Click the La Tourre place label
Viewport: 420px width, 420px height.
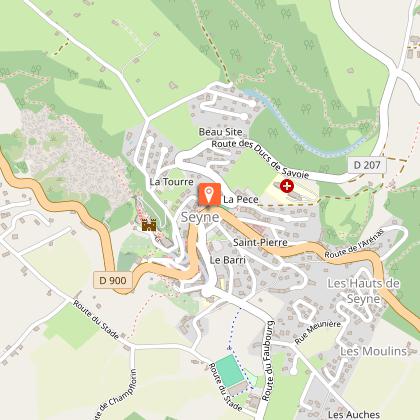(x=171, y=182)
